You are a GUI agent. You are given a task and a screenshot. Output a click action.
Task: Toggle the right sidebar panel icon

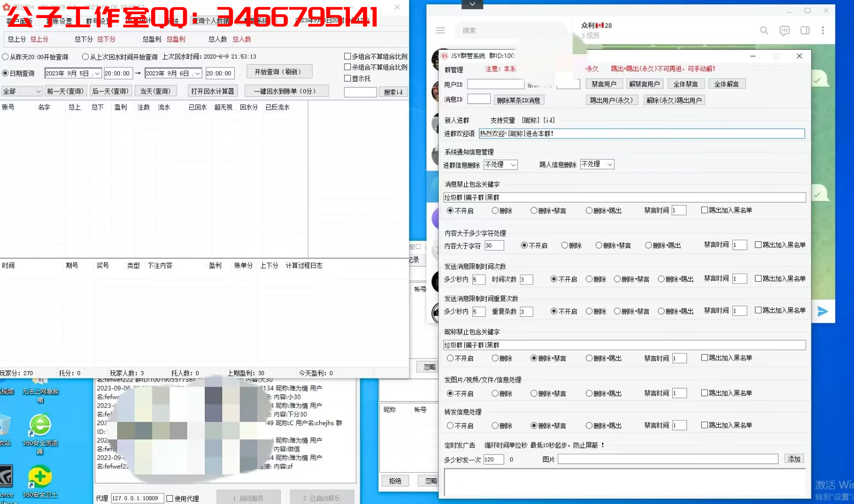(x=805, y=31)
